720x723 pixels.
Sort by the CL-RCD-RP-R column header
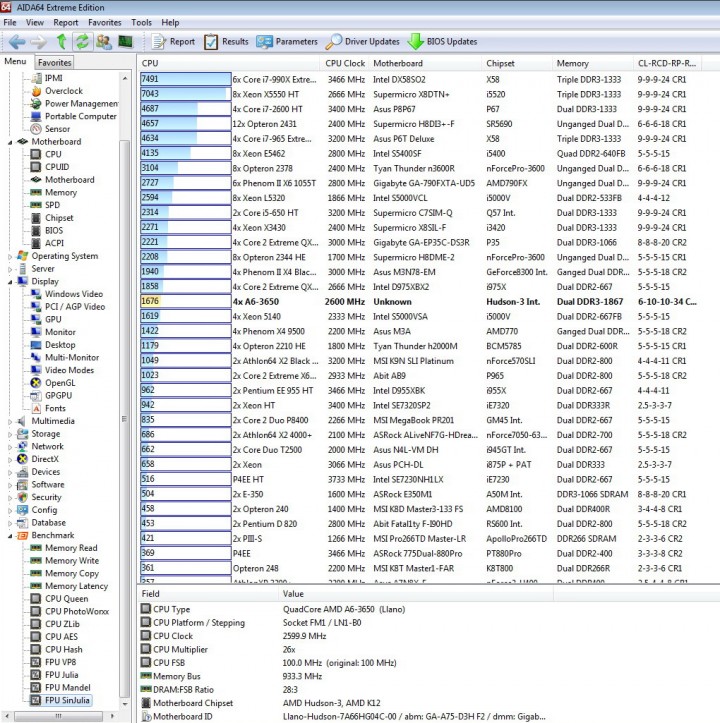tap(667, 64)
